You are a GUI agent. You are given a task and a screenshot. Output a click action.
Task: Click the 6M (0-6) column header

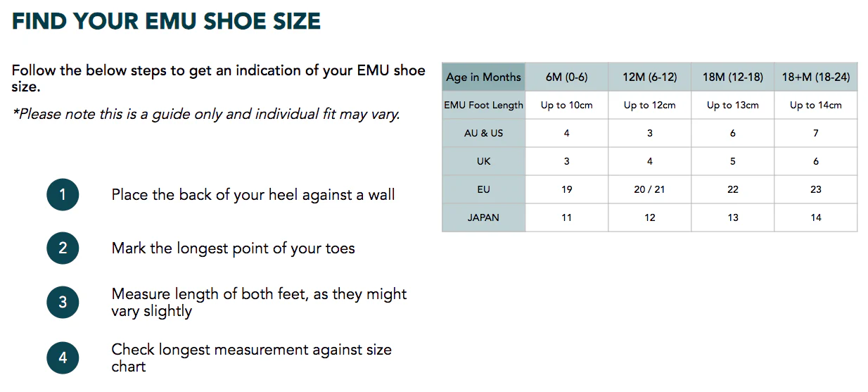point(566,77)
